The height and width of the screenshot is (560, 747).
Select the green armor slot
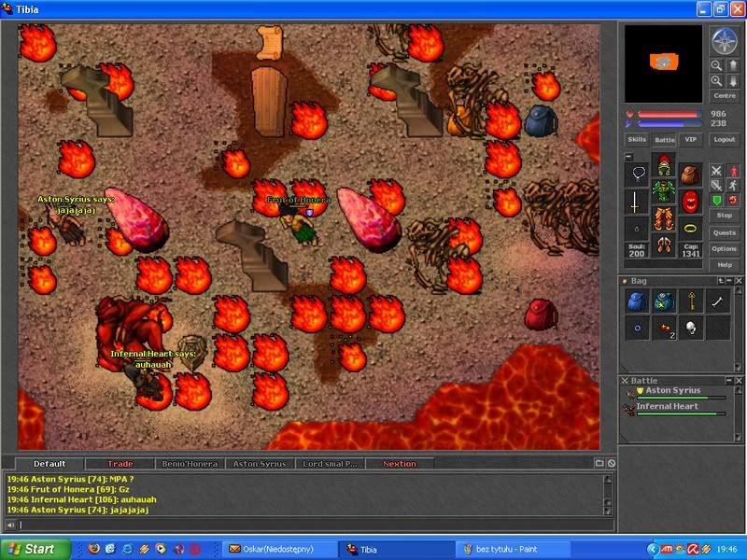point(664,191)
